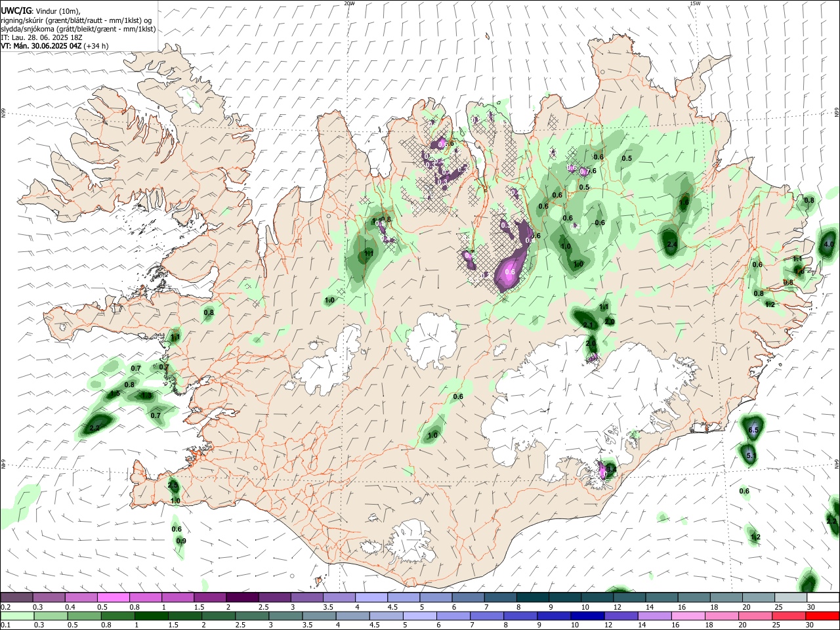This screenshot has width=840, height=630.
Task: Pick the deep navy swatch labeled 10 in the lower legend
Action: (587, 616)
